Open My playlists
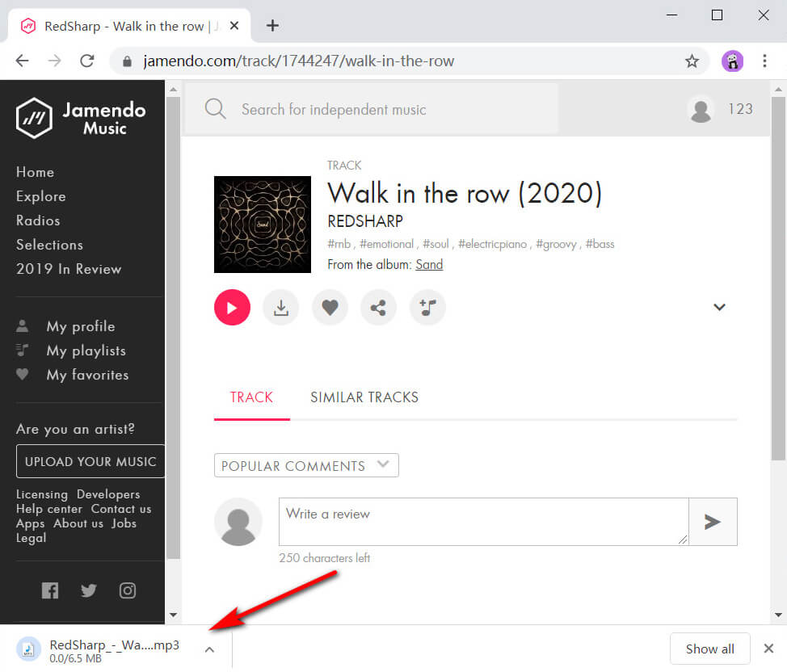 click(86, 351)
